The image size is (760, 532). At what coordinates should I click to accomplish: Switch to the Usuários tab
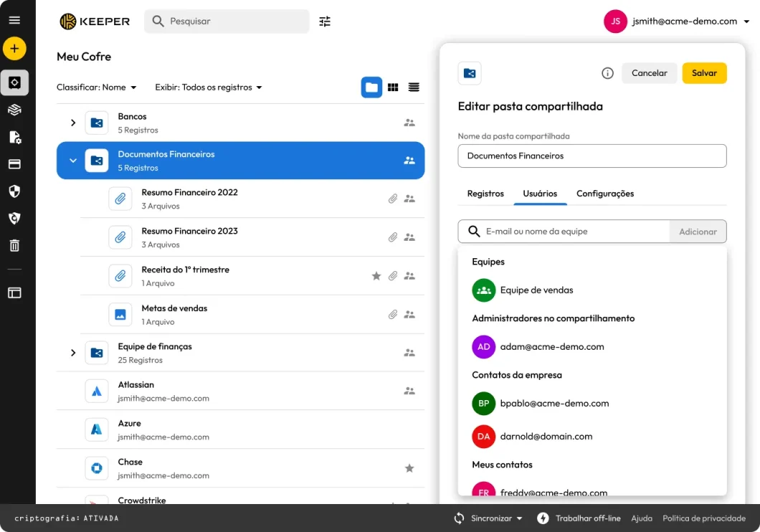[540, 194]
